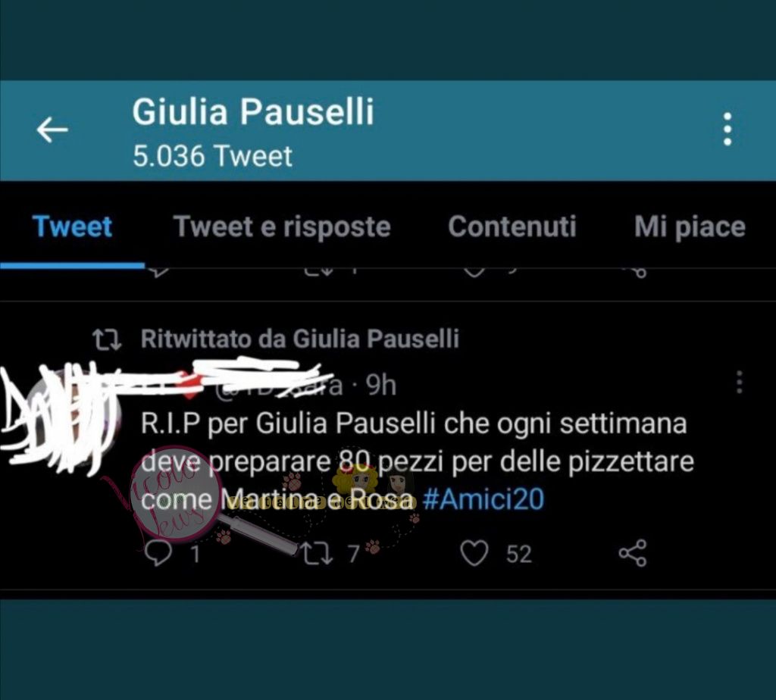Open the #Amici20 hashtag
Viewport: 776px width, 700px height.
(483, 498)
